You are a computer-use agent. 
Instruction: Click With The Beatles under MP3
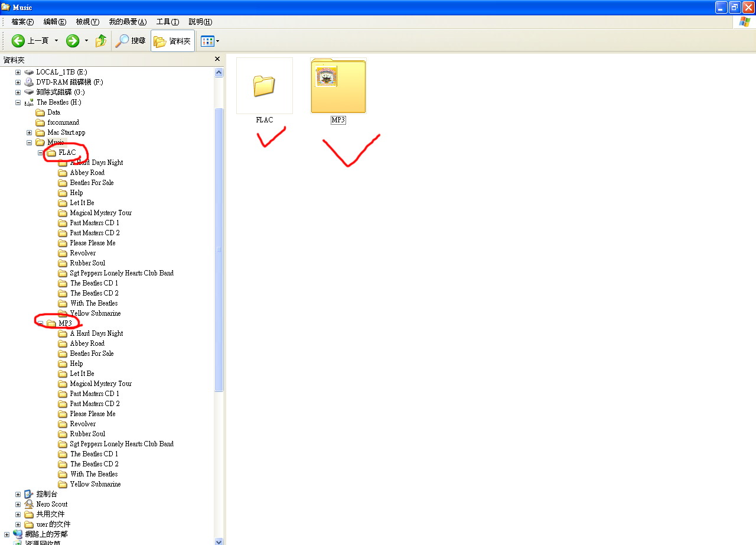(x=94, y=474)
